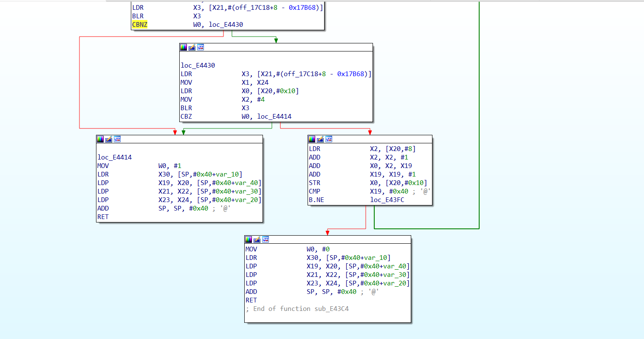The image size is (644, 339).
Task: Click loc_E43FC target in the B.NE instruction
Action: [x=387, y=200]
